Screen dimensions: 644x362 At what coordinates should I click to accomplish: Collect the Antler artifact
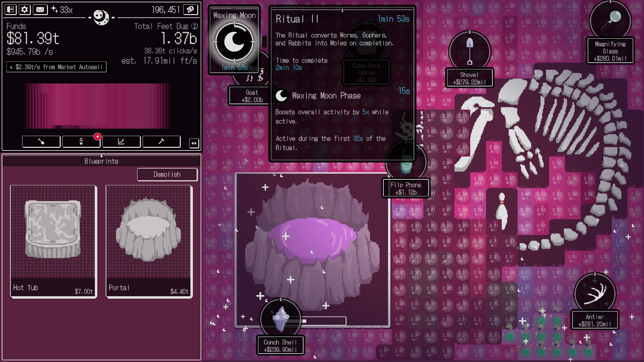[595, 293]
